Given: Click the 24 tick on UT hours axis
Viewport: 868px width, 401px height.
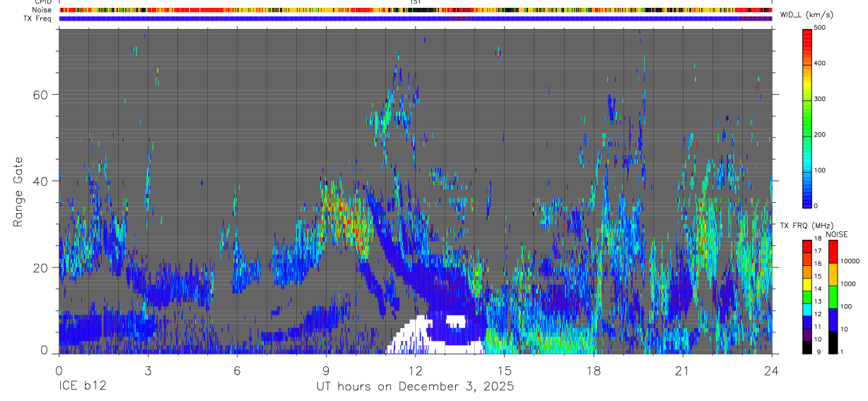Looking at the screenshot, I should coord(771,370).
